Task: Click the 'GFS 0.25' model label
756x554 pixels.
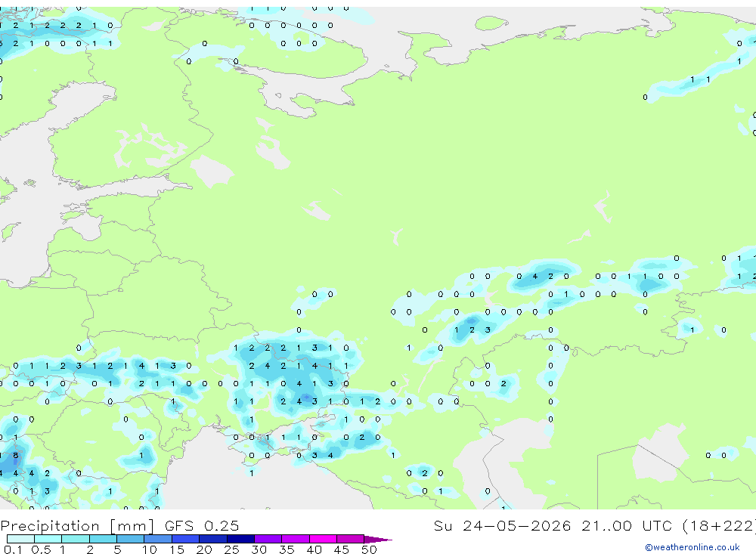Action: click(202, 525)
